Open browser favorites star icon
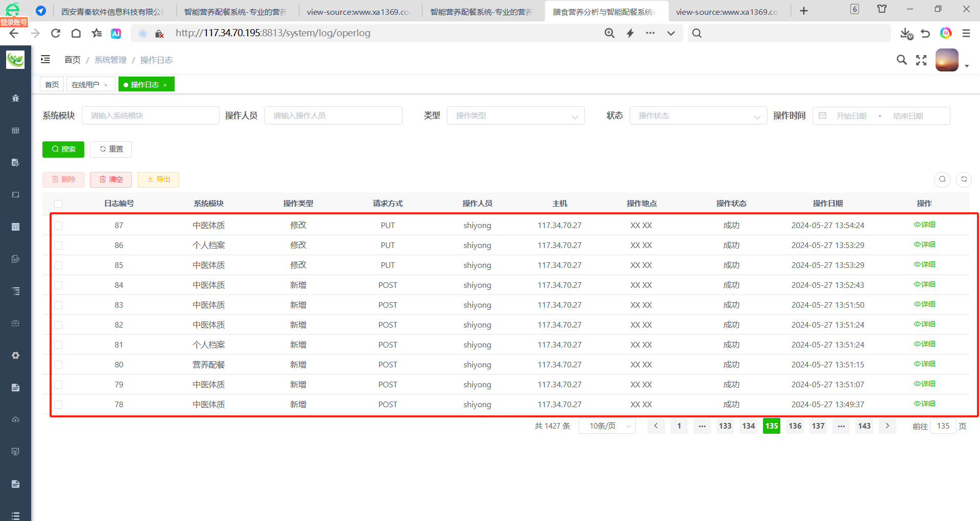The height and width of the screenshot is (521, 980). point(97,33)
